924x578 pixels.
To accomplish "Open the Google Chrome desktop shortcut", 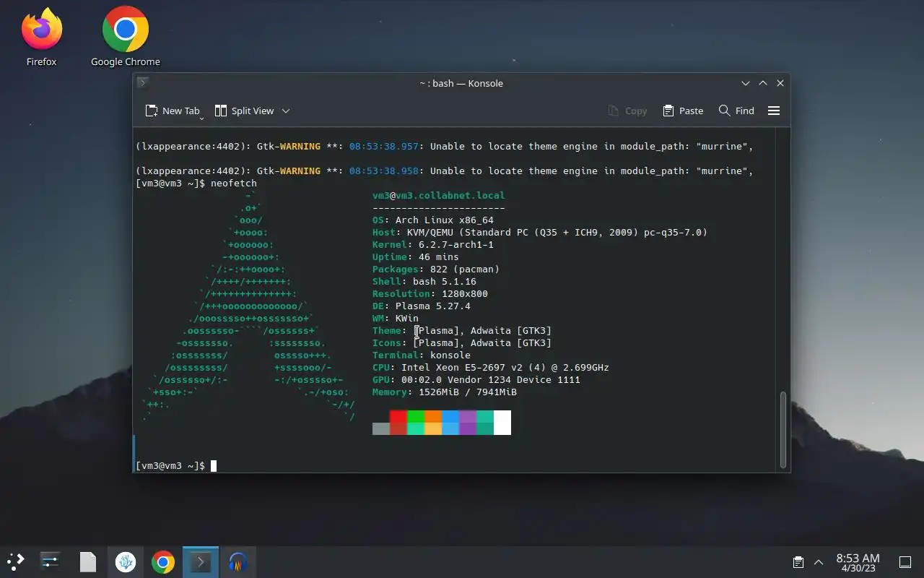I will pyautogui.click(x=125, y=38).
